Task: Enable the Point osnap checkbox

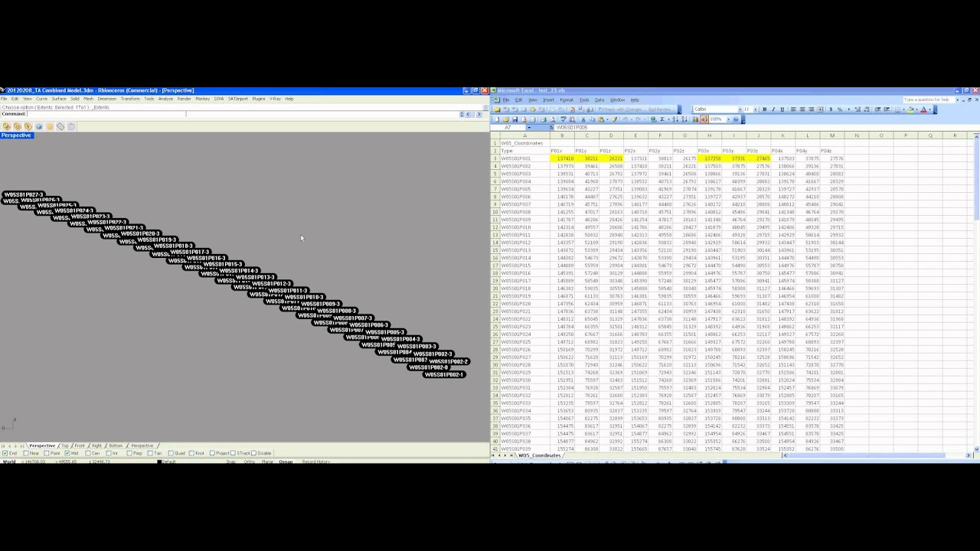Action: pos(46,453)
